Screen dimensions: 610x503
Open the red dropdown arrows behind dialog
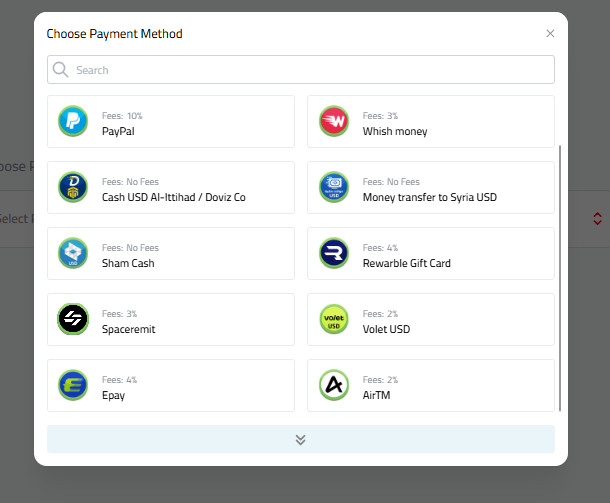coord(597,219)
